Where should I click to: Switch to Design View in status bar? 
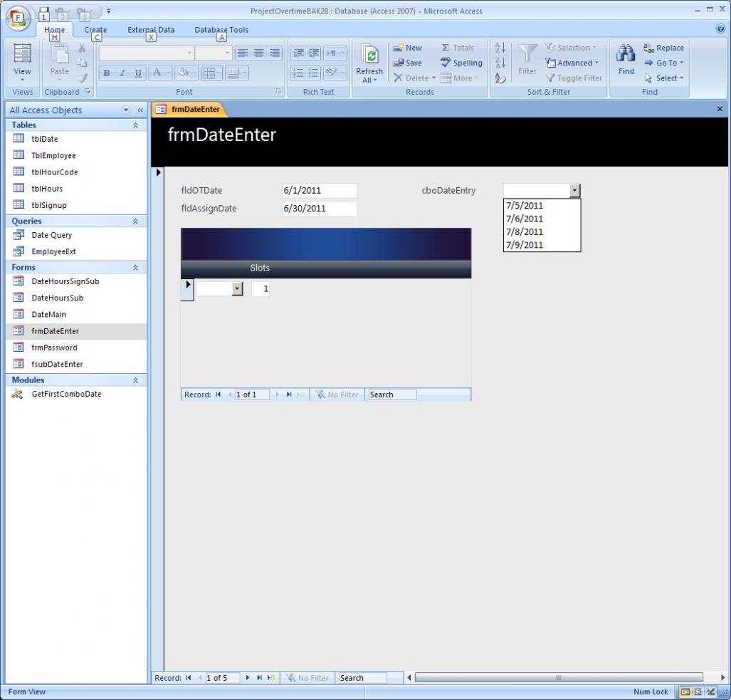711,691
